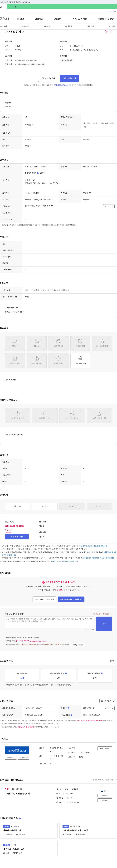Click the 메일로 질문하기 button
117x868 pixels.
point(78,645)
